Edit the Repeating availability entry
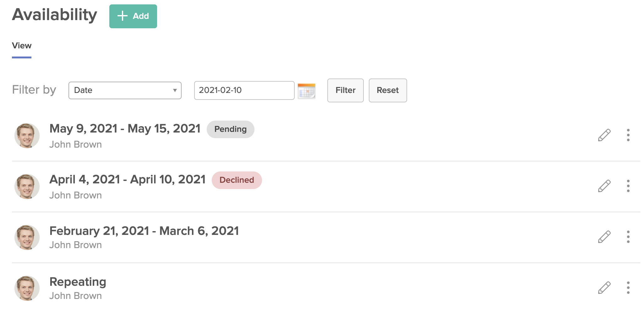The image size is (644, 309). click(x=604, y=288)
